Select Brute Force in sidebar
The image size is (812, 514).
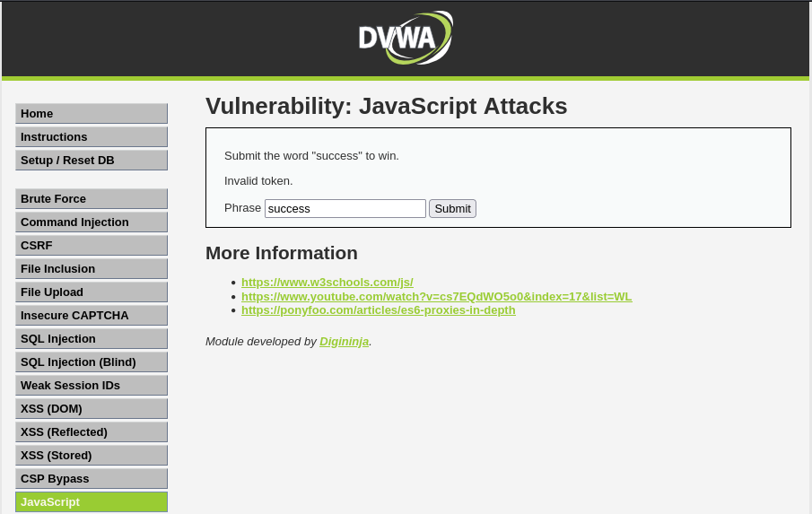(x=91, y=199)
